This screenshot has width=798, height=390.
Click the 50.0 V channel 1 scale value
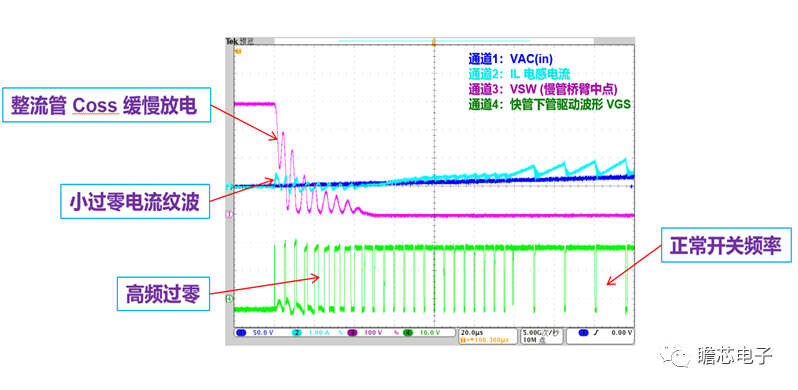[263, 332]
